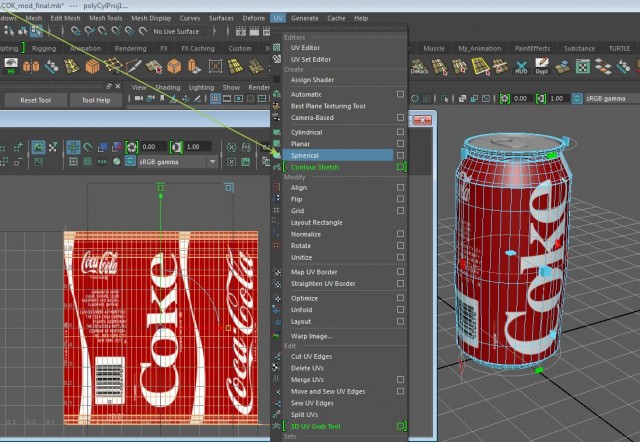The height and width of the screenshot is (442, 640).
Task: Click the sRGB gamma color management icon in viewport
Action: [x=576, y=99]
